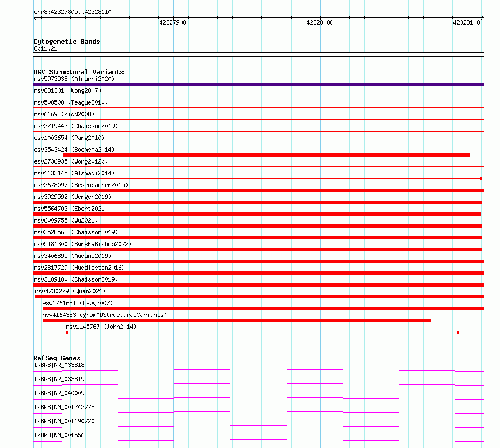500x448 pixels.
Task: Select variant nsv508508 (Teague2010)
Action: click(71, 102)
